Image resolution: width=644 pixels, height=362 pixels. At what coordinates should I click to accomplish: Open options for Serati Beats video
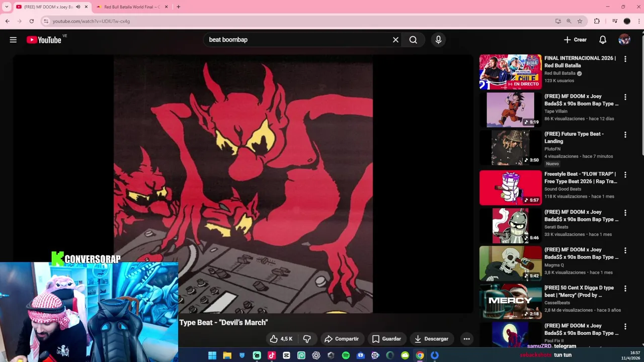click(x=625, y=213)
